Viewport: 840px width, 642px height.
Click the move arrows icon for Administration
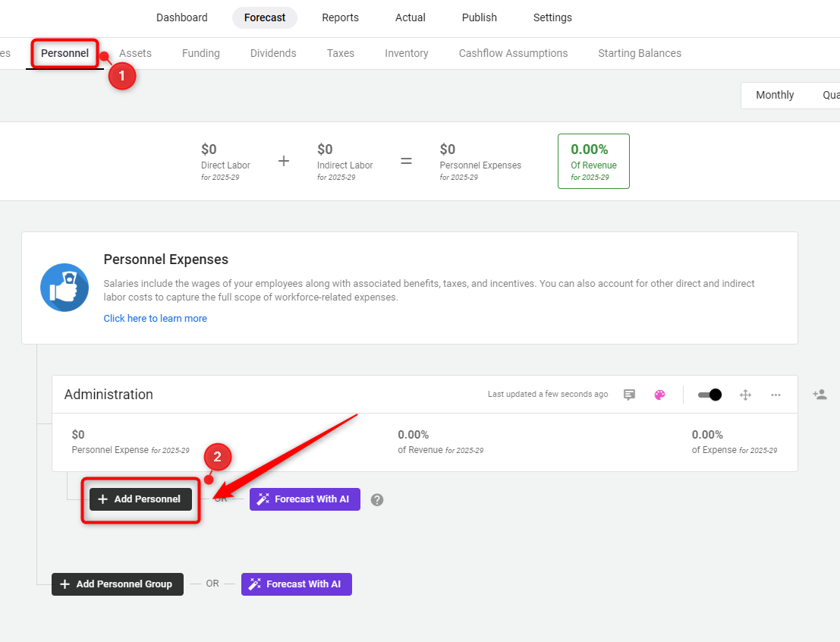745,395
